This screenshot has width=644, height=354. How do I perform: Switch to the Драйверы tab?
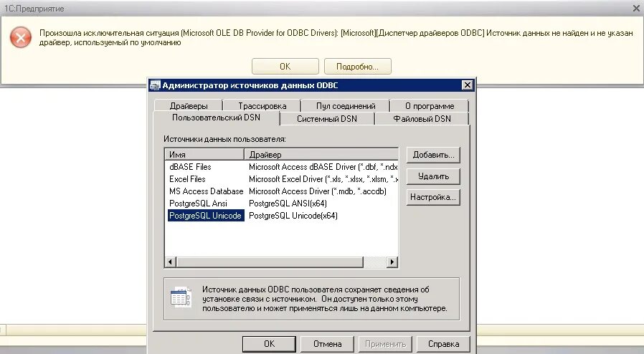point(189,106)
